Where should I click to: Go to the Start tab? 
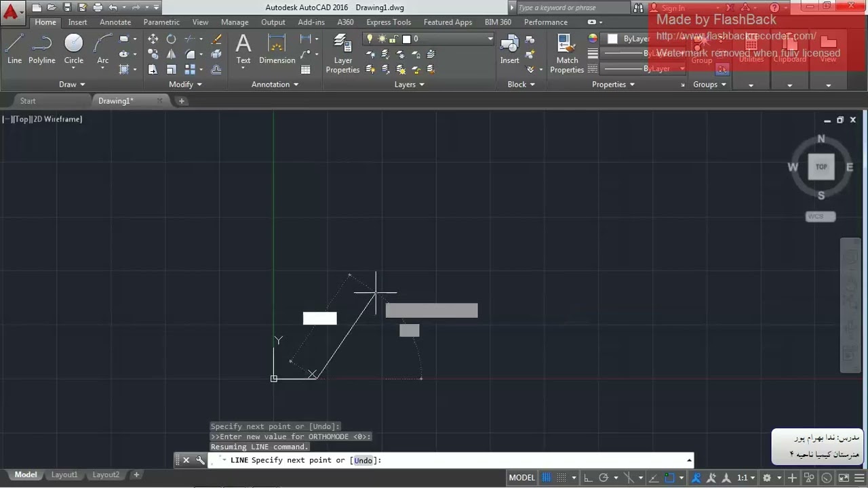point(28,101)
